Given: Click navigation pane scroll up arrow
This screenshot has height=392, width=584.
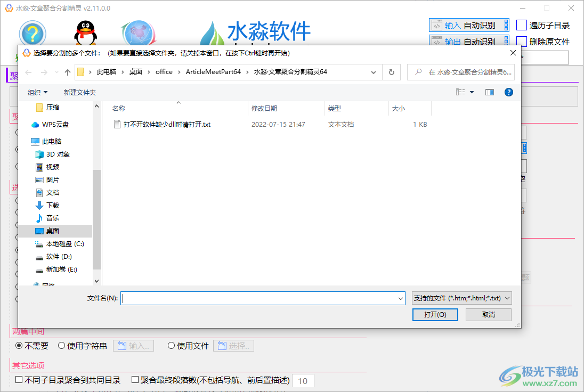Looking at the screenshot, I should pos(96,106).
